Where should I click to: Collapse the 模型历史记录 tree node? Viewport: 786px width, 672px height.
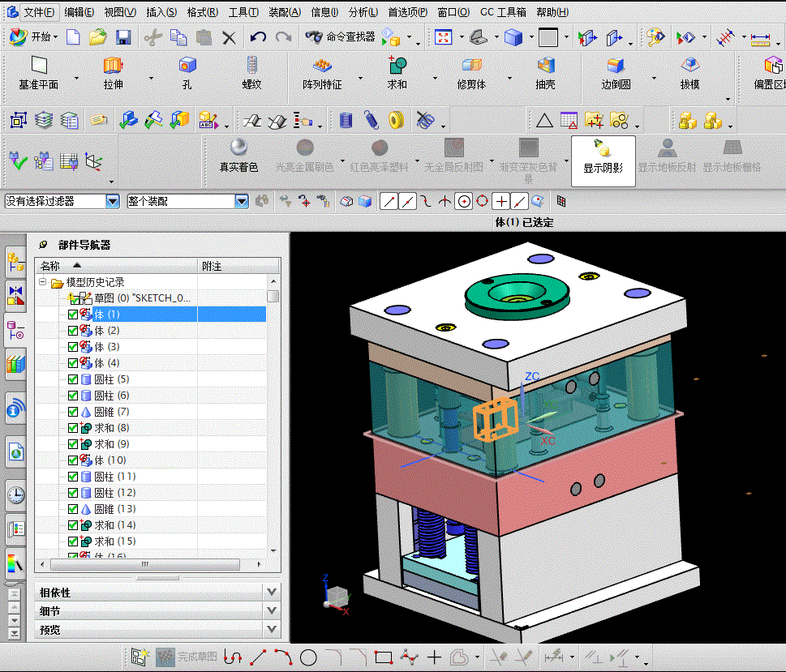42,282
